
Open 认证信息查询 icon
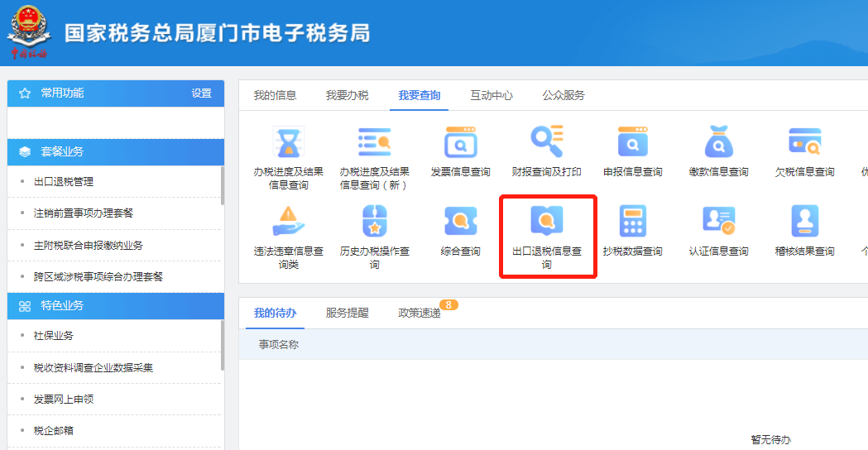718,220
